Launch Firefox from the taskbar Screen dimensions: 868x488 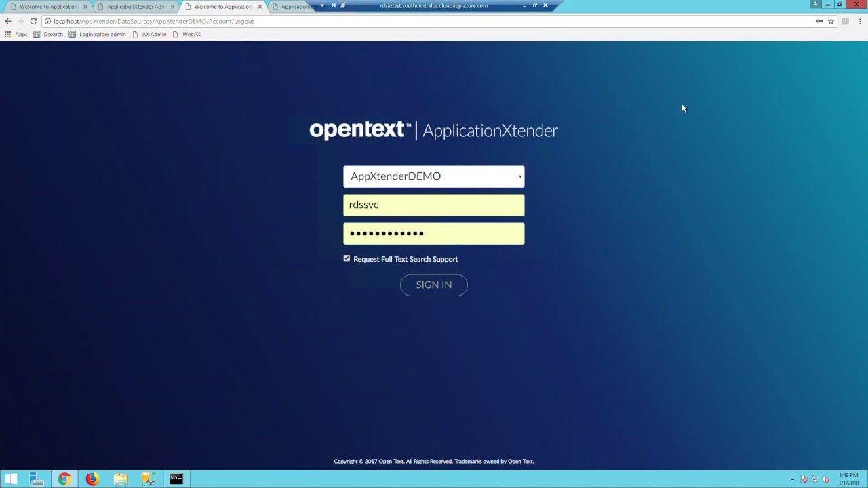(x=92, y=479)
